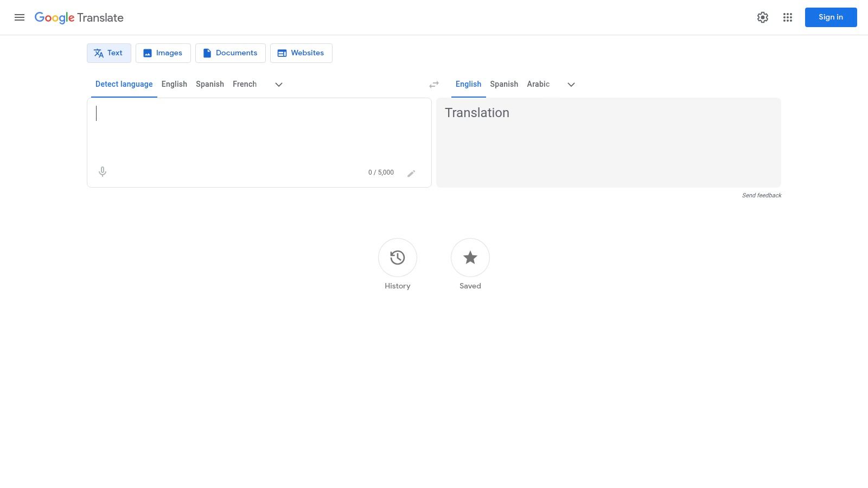
Task: Choose French as source language
Action: [x=244, y=84]
